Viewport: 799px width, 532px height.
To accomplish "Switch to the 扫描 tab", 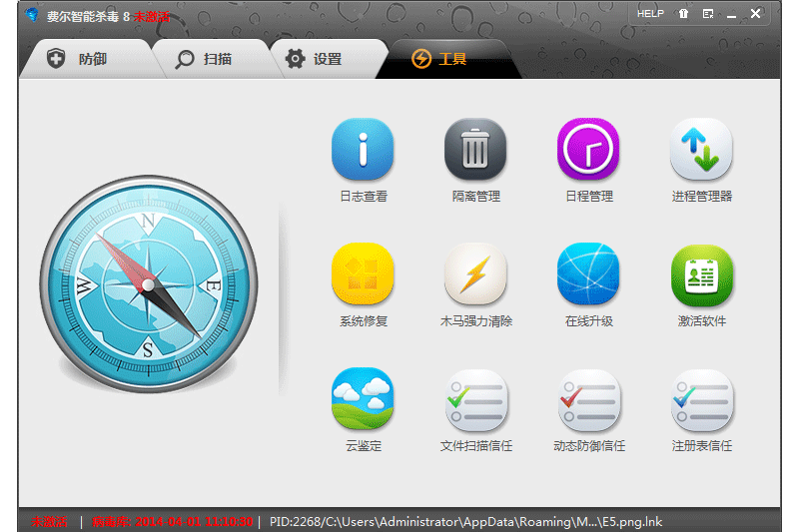I will [x=212, y=59].
